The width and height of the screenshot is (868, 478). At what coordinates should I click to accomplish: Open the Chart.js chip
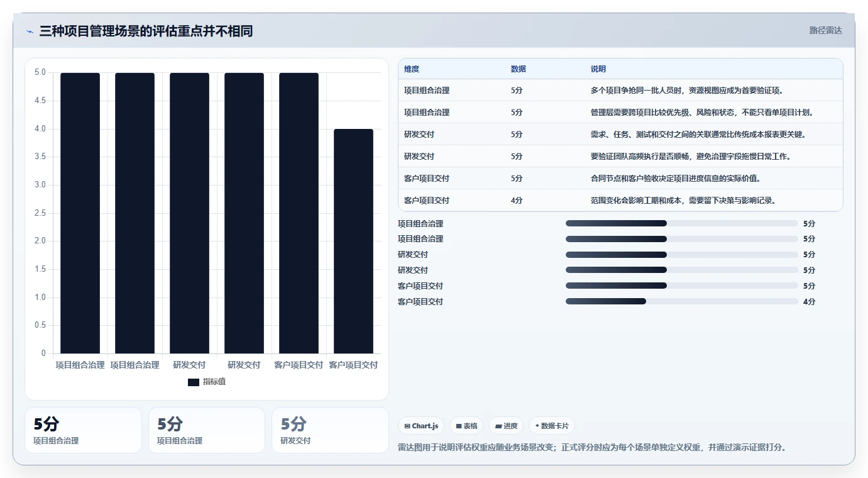tap(421, 426)
